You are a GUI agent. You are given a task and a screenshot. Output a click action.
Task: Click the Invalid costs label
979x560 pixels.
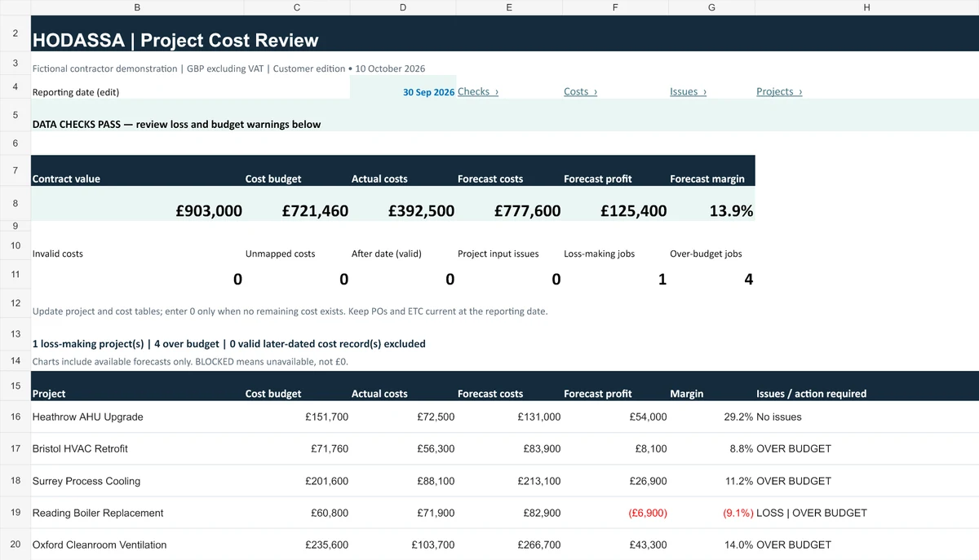(58, 254)
